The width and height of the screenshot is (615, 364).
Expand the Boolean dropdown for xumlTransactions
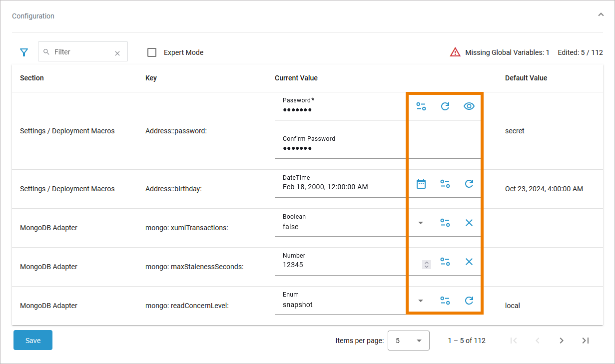[x=421, y=223]
